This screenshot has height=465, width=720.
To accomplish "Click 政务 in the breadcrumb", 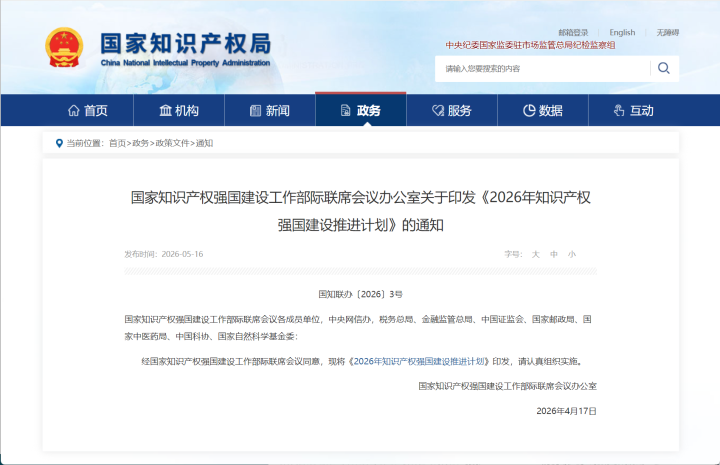I will click(141, 143).
